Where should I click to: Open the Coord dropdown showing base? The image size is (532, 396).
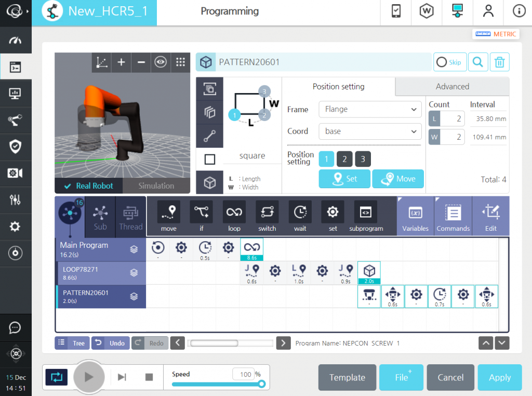pos(369,131)
